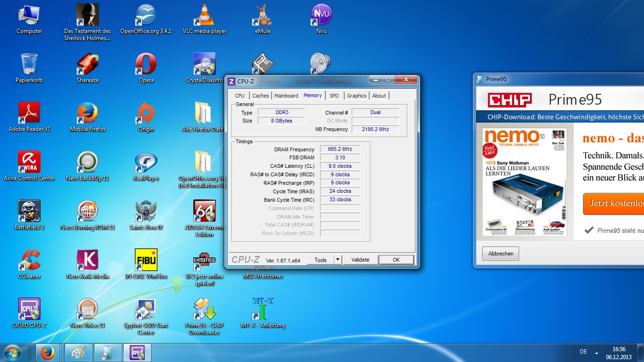This screenshot has width=644, height=362.
Task: Expand the Tools dropdown arrow
Action: pos(338,260)
